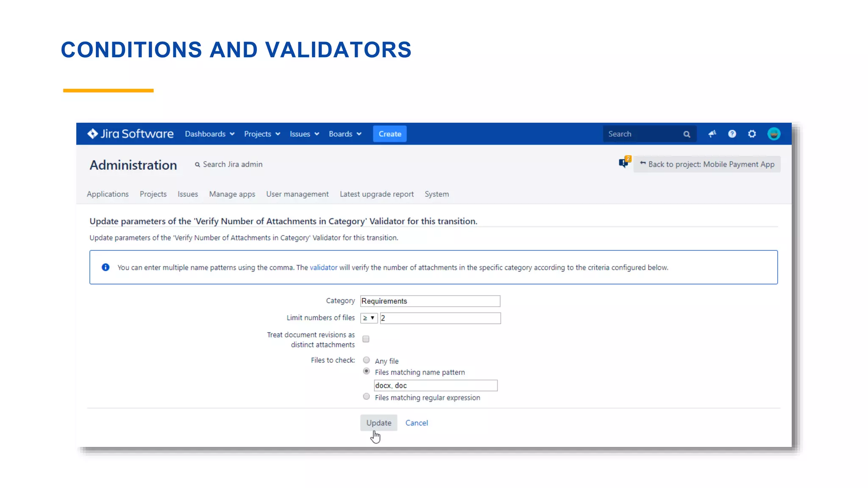Toggle 'Treat document revisions as distinct attachments' checkbox
The width and height of the screenshot is (868, 488).
(x=366, y=339)
